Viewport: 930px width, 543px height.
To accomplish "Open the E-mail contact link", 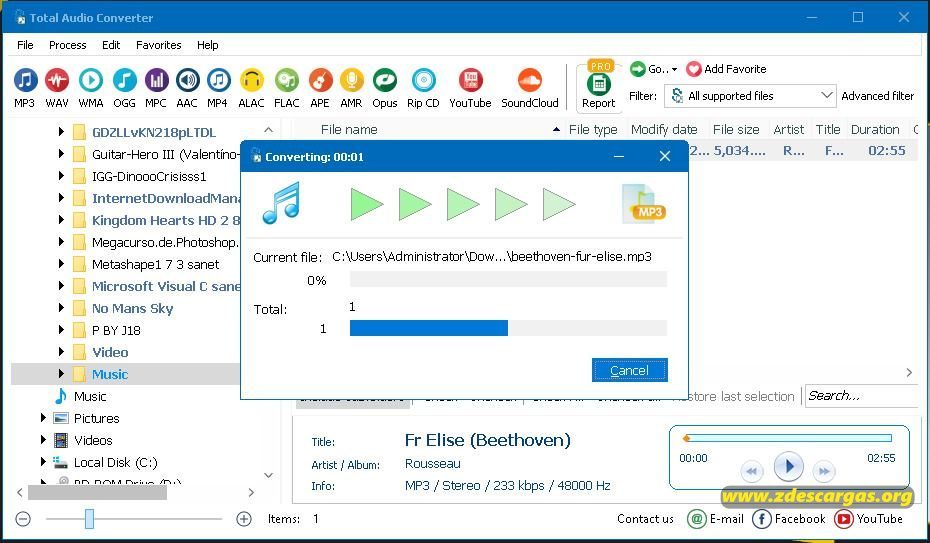I will (x=716, y=519).
